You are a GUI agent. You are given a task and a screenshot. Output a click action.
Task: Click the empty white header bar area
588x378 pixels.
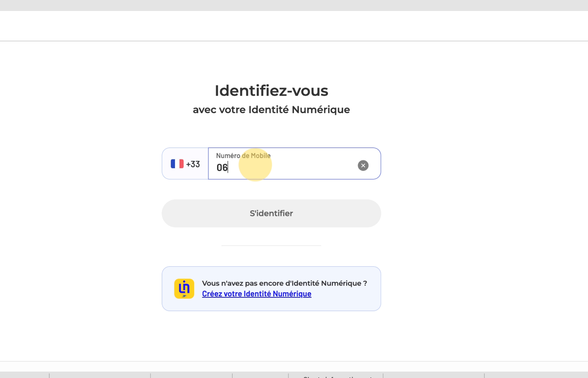tap(293, 26)
